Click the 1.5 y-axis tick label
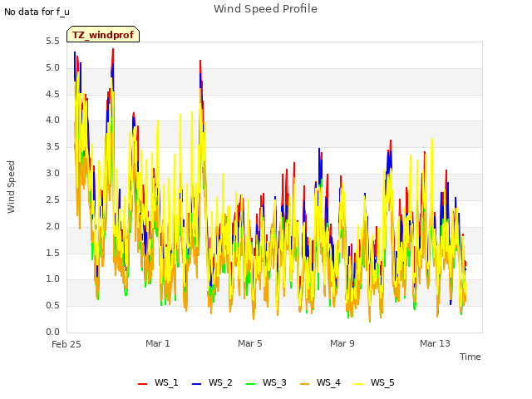Screen dimensions: 532x399 pyautogui.click(x=52, y=253)
